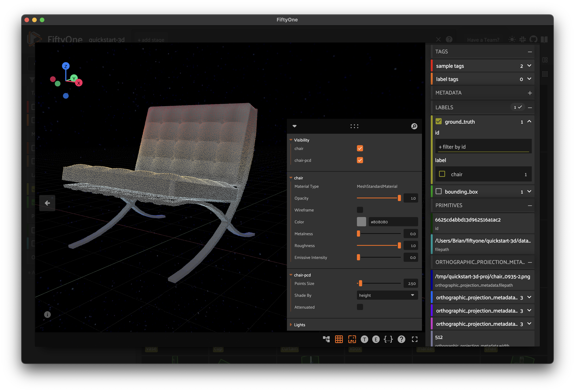Open the GitHub icon in header
The image size is (575, 392).
point(533,39)
